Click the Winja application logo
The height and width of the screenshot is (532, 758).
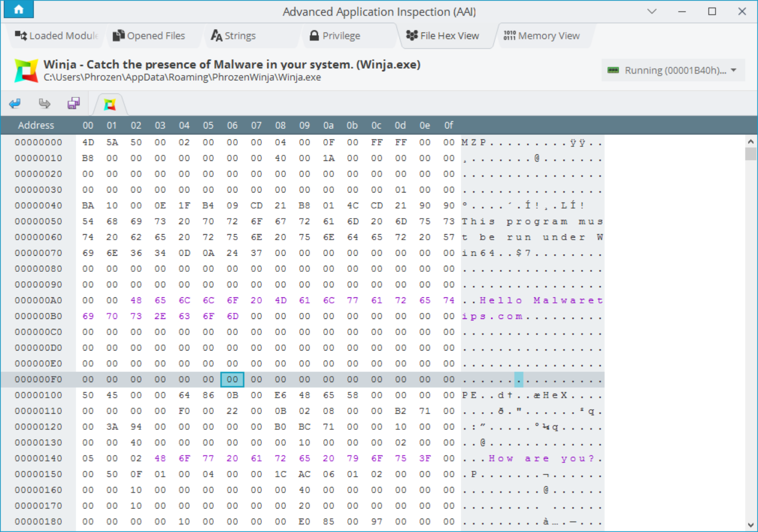point(26,70)
